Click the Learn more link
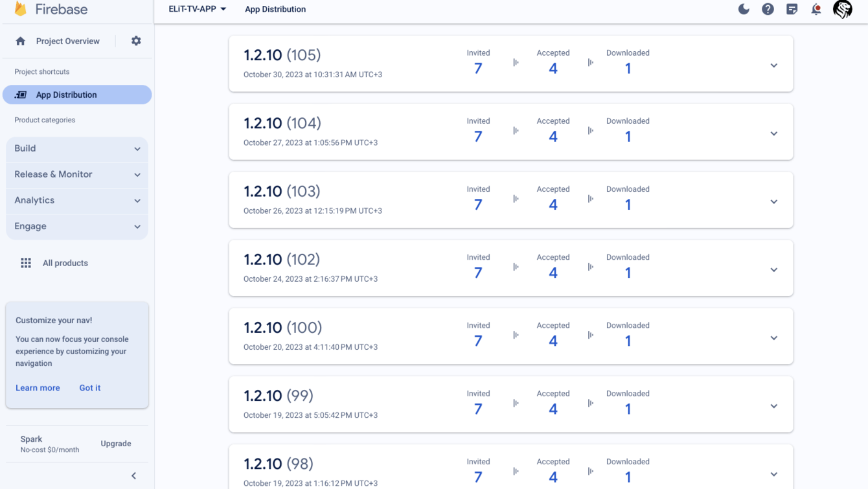The height and width of the screenshot is (489, 868). point(38,388)
